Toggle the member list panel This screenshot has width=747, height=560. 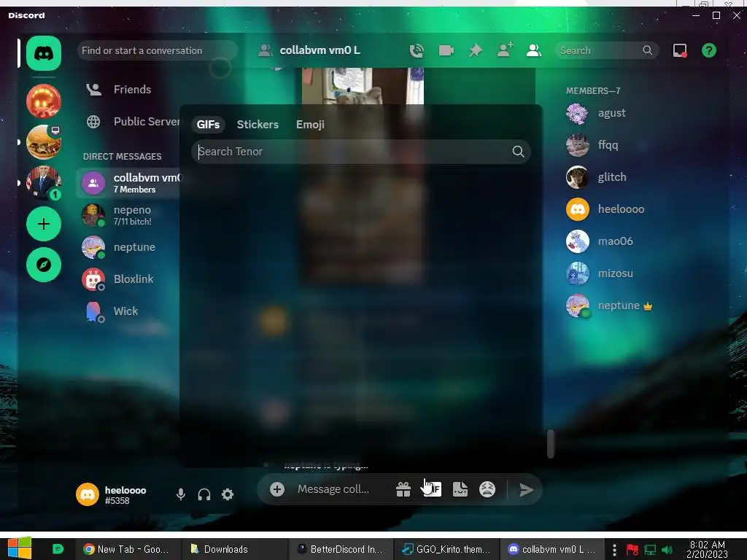click(x=533, y=50)
